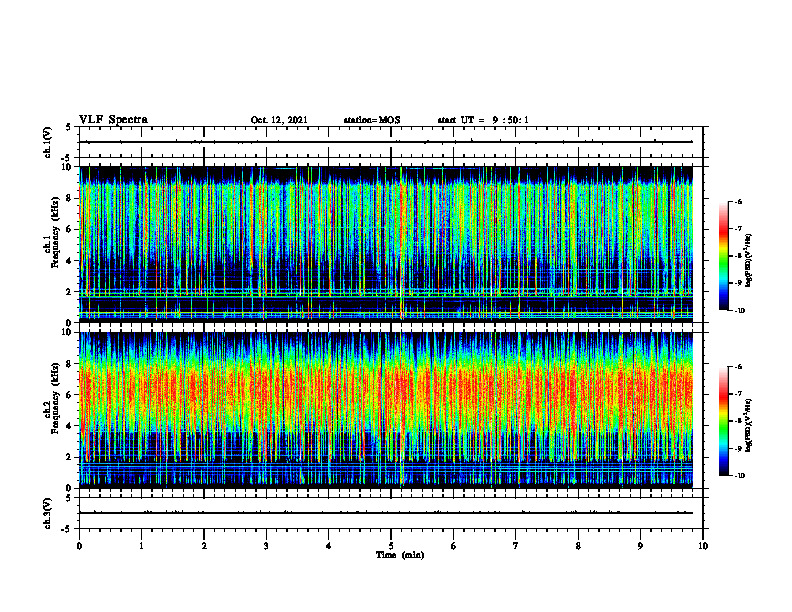Click the ch.3 voltage waveform strip

pos(391,513)
